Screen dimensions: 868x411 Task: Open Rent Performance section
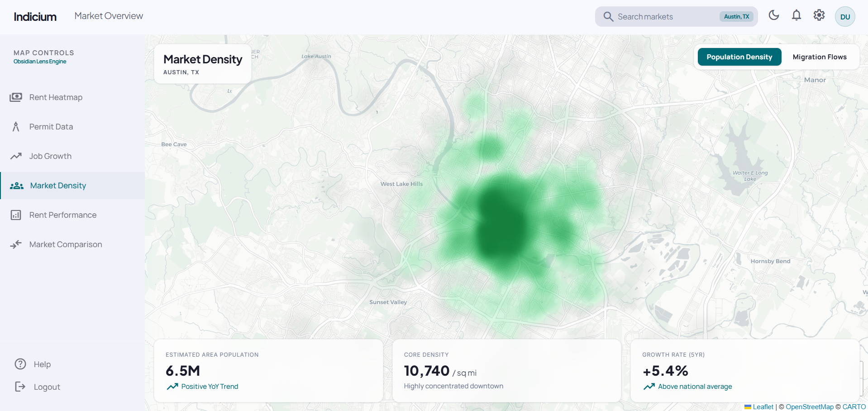(x=72, y=215)
